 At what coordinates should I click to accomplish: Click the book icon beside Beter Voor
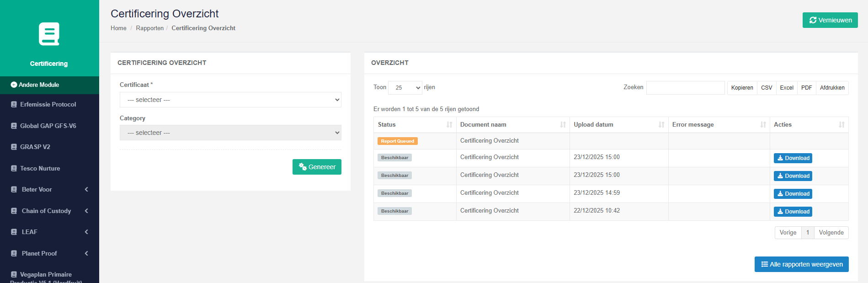coord(14,189)
